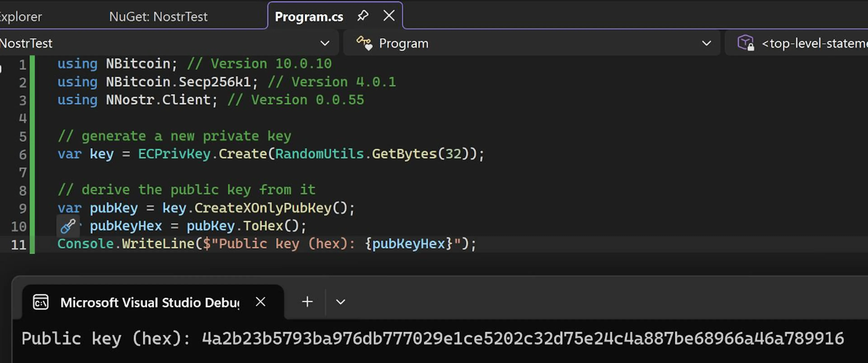Screen dimensions: 868x363
Task: Click the interpolated {pubKeyHex} expression
Action: 409,244
